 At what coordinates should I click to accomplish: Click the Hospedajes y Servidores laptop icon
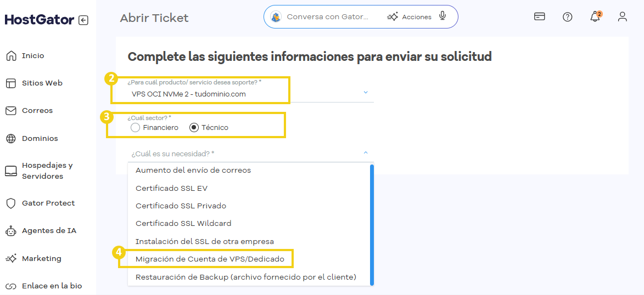11,171
